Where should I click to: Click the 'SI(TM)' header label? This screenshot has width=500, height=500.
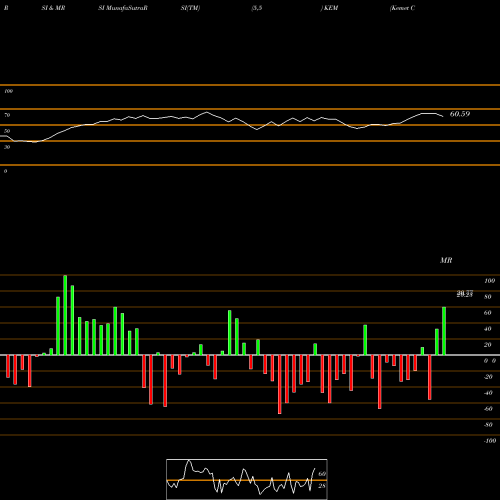point(190,8)
